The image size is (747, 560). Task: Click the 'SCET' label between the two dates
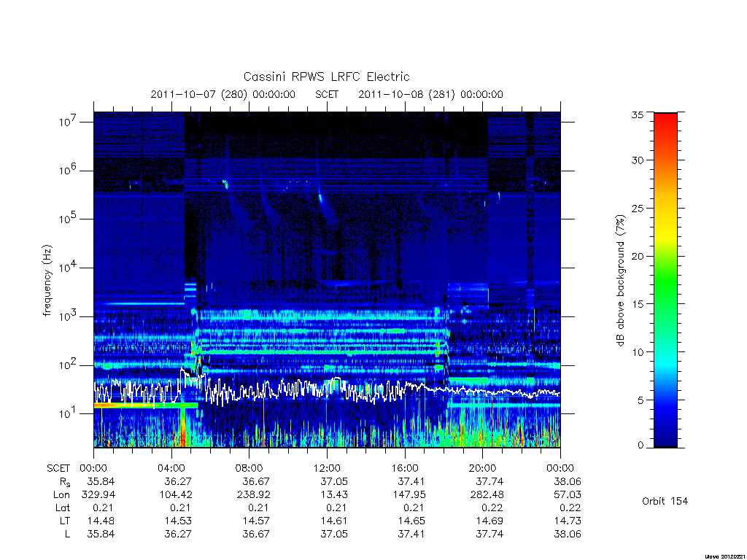point(327,94)
